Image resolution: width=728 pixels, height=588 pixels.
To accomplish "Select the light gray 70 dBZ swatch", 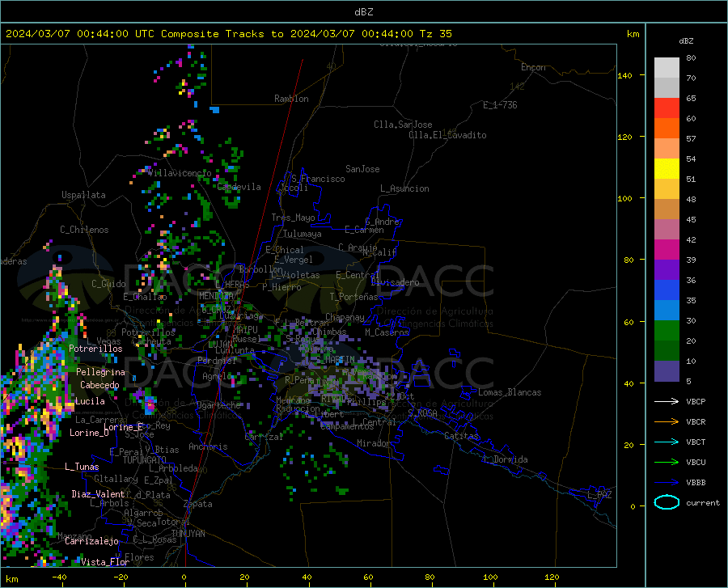I will [667, 68].
